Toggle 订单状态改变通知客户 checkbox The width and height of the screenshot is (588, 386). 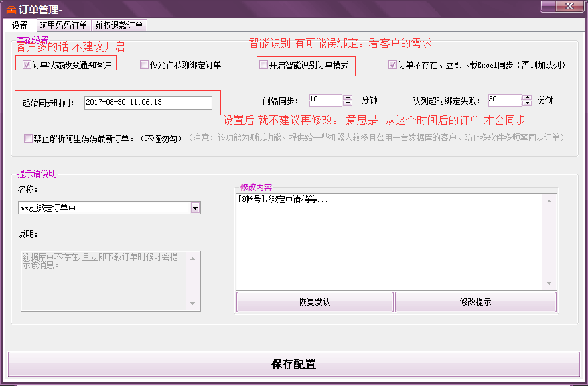coord(27,65)
